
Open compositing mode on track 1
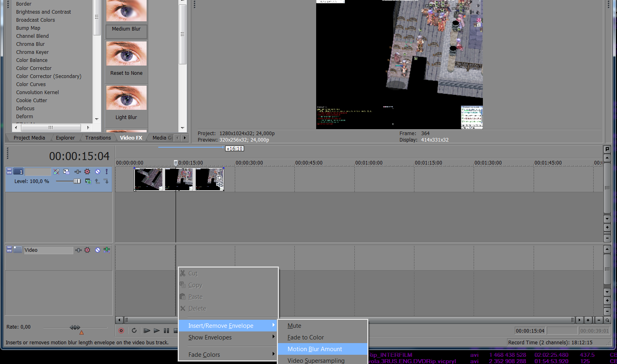[x=88, y=181]
